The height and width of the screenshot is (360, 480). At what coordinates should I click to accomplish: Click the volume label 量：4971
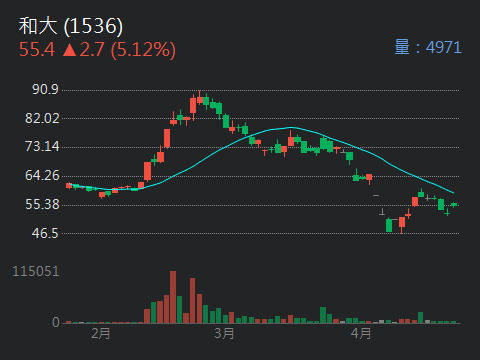pyautogui.click(x=428, y=47)
